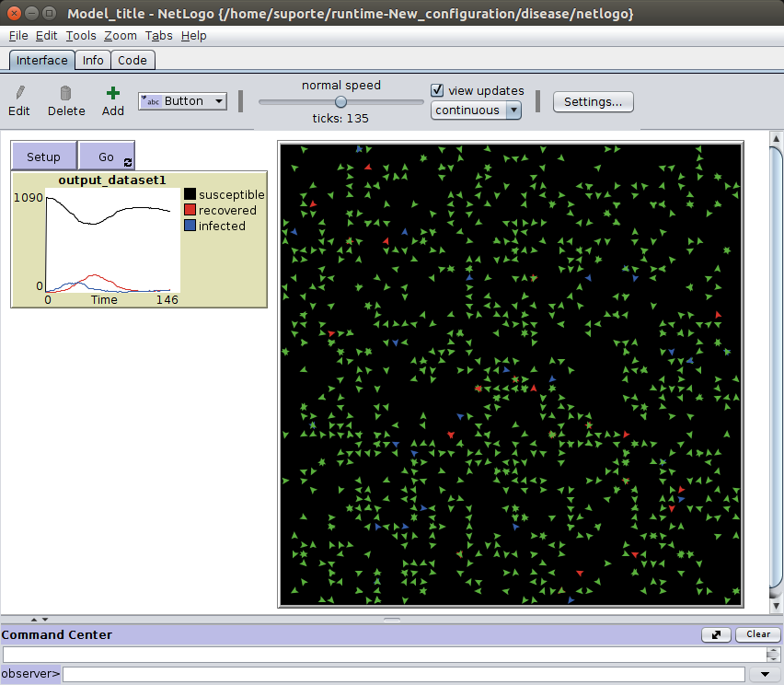Screen dimensions: 784x685
Task: Enable continuous view updates checkbox
Action: pyautogui.click(x=436, y=90)
